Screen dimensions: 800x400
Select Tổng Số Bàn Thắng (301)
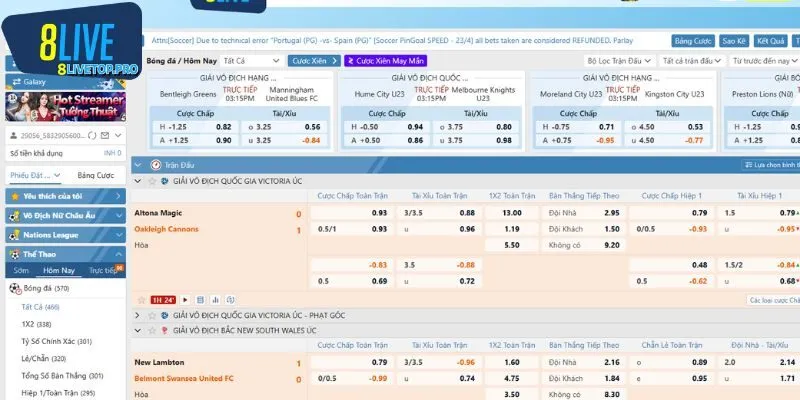pos(62,376)
